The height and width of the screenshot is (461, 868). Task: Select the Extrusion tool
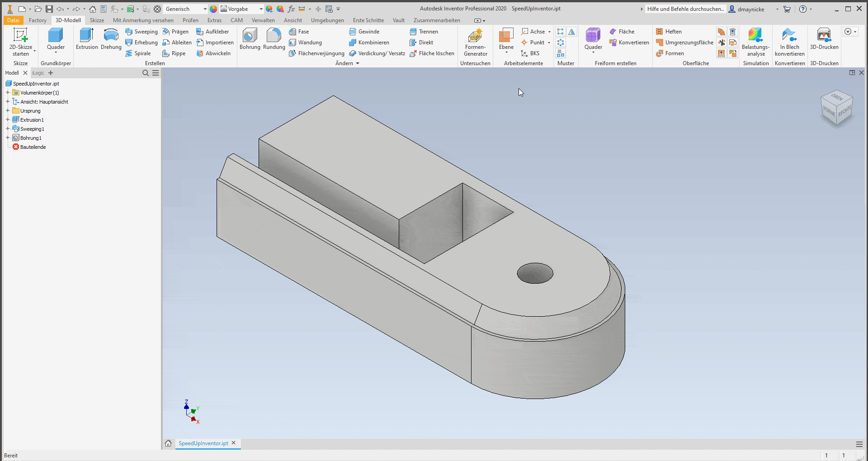tap(86, 41)
